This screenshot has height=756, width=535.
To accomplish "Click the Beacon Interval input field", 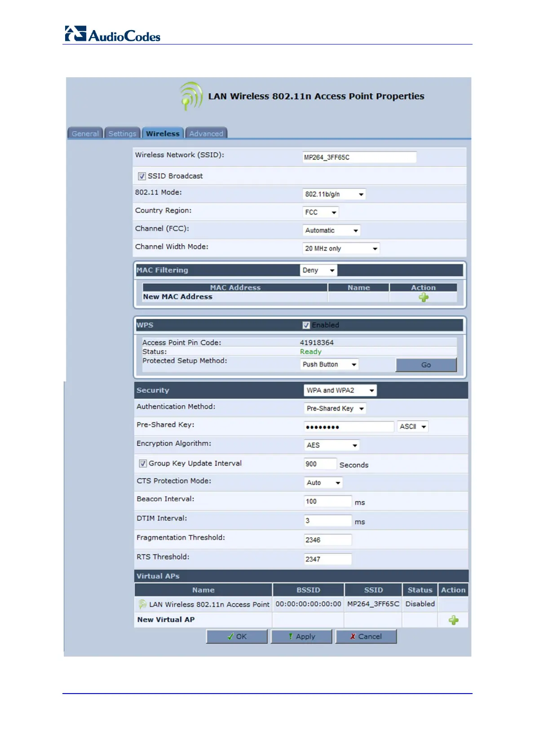I will click(328, 501).
